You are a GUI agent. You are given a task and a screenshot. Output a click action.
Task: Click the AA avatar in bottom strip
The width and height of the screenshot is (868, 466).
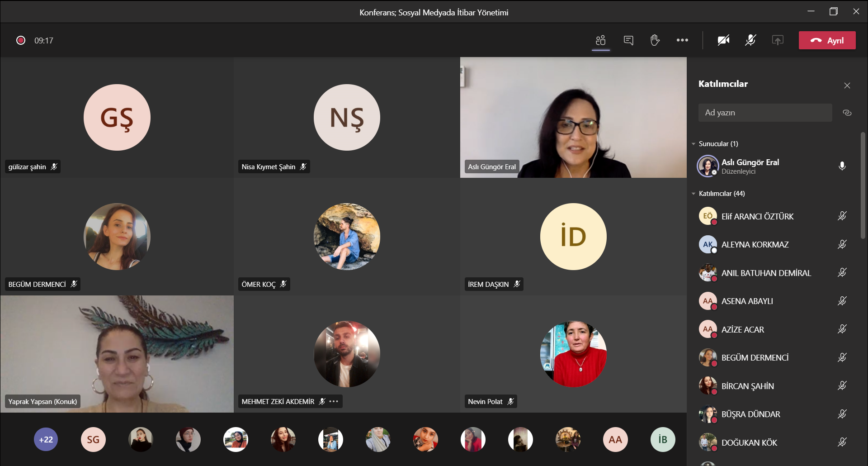tap(615, 439)
